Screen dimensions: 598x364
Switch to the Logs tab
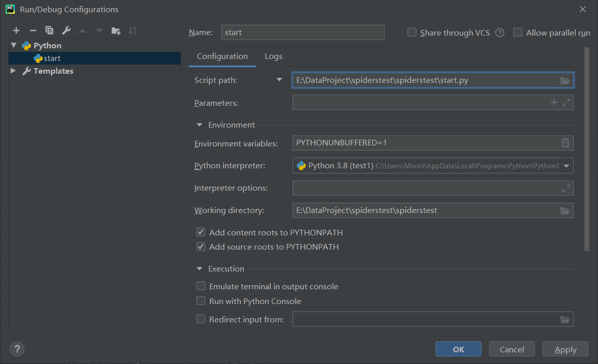click(x=273, y=56)
